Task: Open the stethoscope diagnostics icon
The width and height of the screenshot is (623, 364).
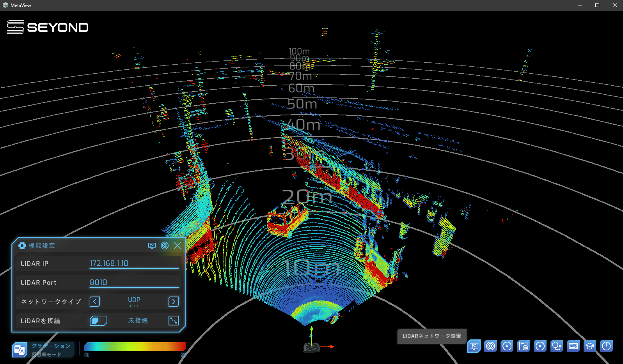Action: (x=557, y=346)
